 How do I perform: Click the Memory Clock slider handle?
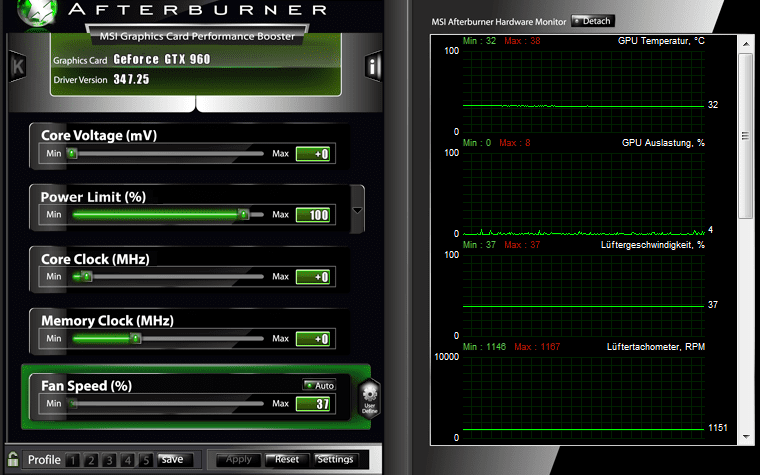click(136, 338)
